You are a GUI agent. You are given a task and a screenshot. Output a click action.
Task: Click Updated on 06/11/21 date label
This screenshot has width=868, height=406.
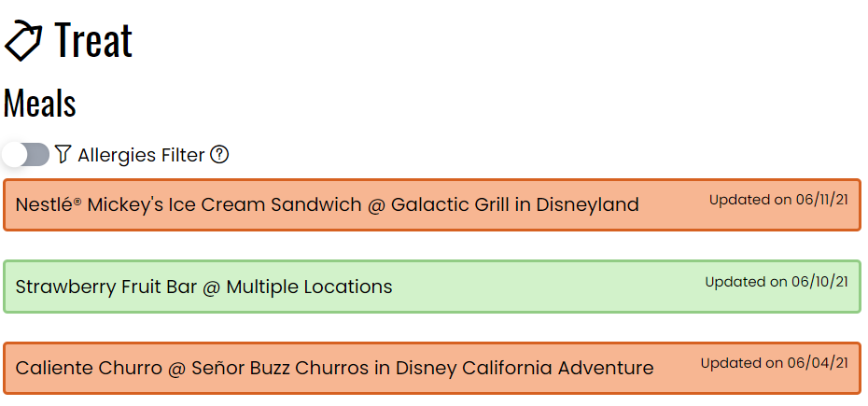pyautogui.click(x=778, y=200)
